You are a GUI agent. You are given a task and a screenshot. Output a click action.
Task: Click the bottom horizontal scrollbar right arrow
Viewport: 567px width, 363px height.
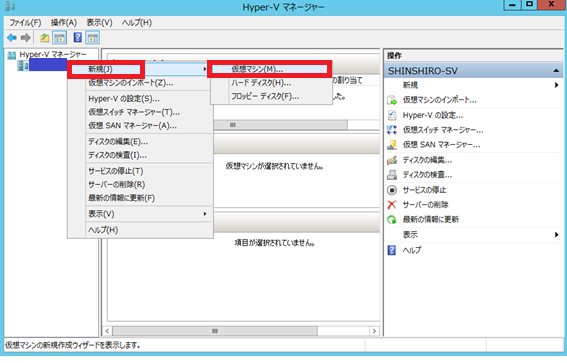point(374,331)
